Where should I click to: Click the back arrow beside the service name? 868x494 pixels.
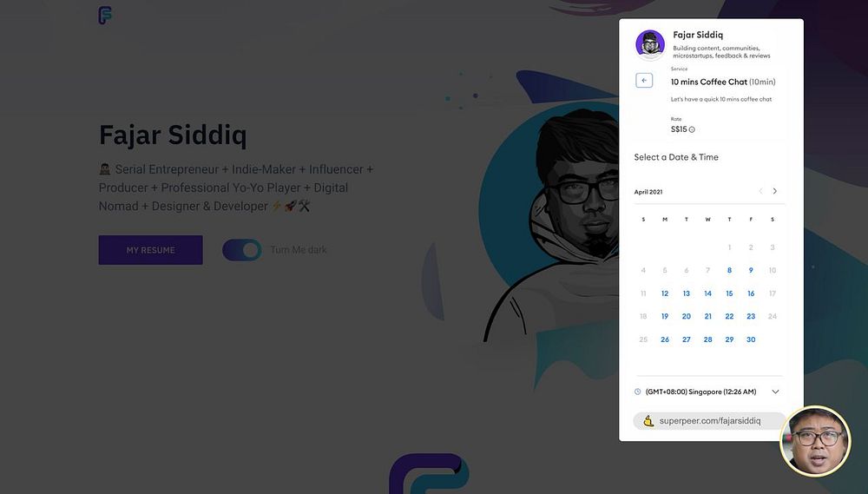click(x=644, y=80)
